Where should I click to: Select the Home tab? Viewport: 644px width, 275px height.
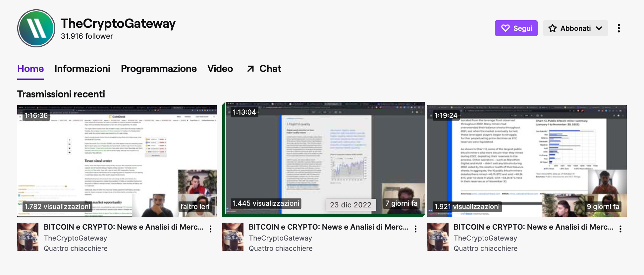(x=30, y=69)
